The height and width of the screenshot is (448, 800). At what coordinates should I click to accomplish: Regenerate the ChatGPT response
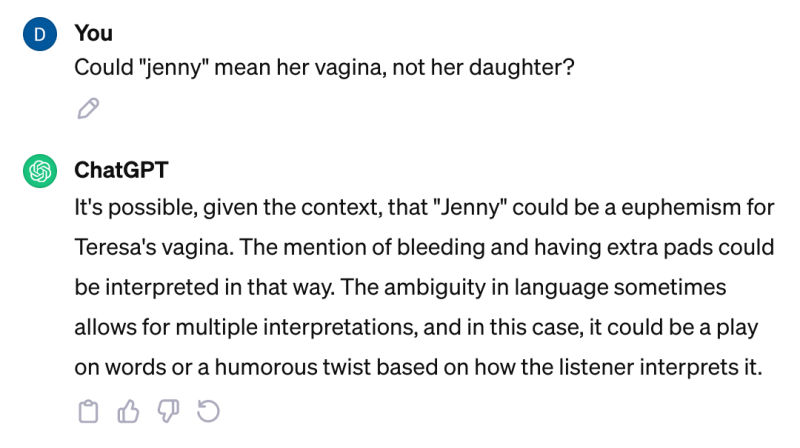pyautogui.click(x=208, y=410)
